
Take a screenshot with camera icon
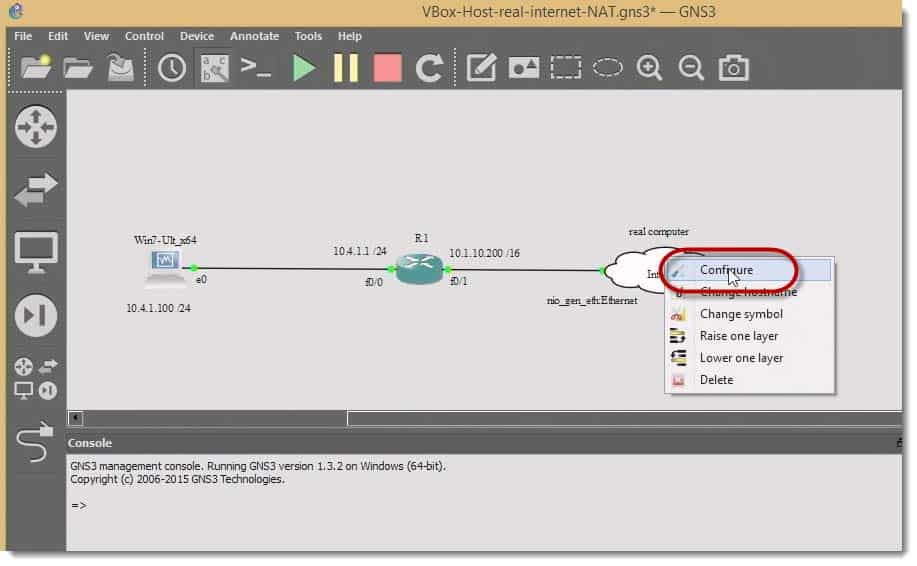click(733, 68)
